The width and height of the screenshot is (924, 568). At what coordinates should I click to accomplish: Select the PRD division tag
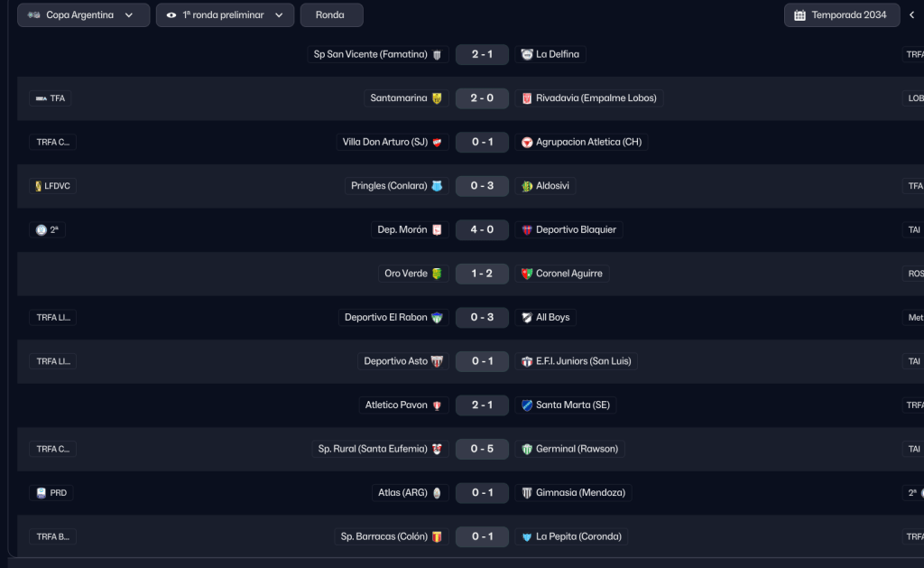pos(51,493)
